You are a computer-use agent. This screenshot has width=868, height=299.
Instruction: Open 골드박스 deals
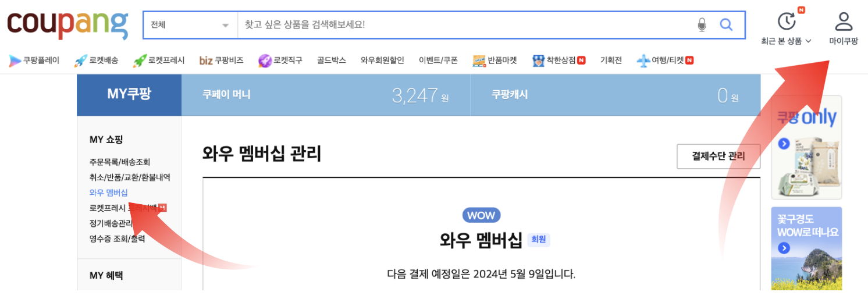tap(332, 60)
